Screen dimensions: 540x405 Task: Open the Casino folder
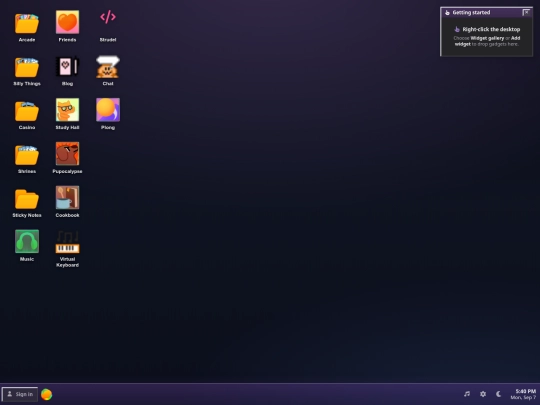pyautogui.click(x=27, y=111)
